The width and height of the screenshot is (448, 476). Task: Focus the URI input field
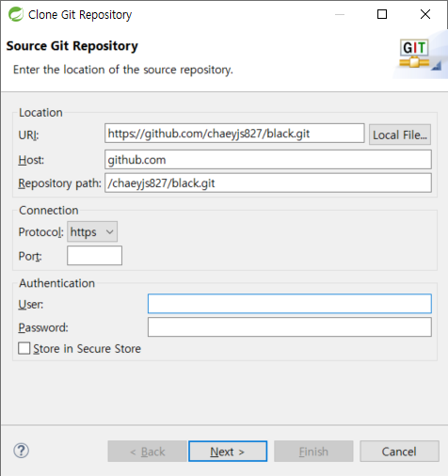coord(234,134)
